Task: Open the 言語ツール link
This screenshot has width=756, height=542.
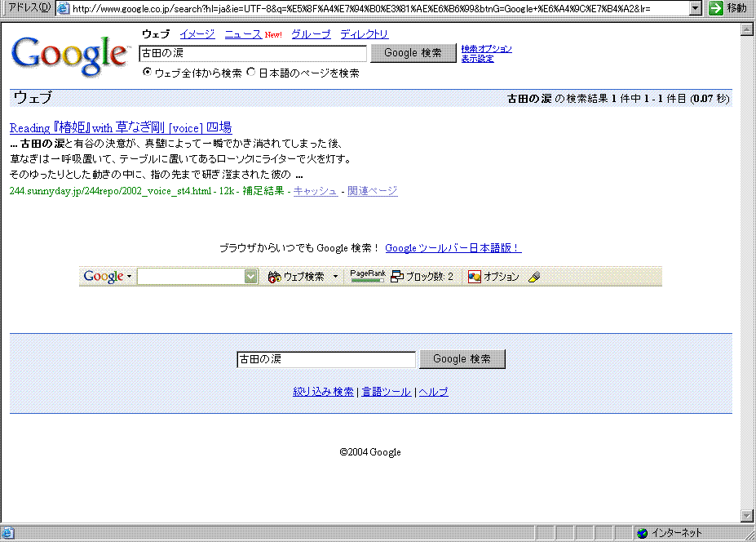Action: point(387,392)
